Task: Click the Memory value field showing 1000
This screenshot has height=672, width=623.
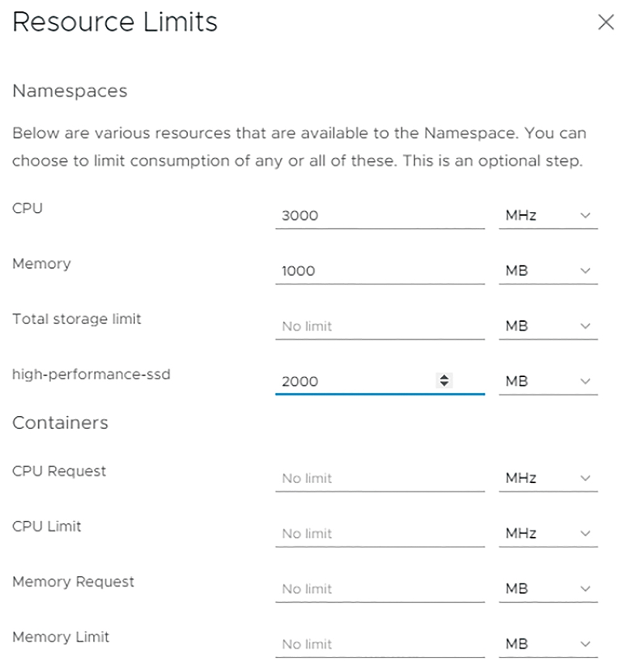Action: [x=380, y=271]
